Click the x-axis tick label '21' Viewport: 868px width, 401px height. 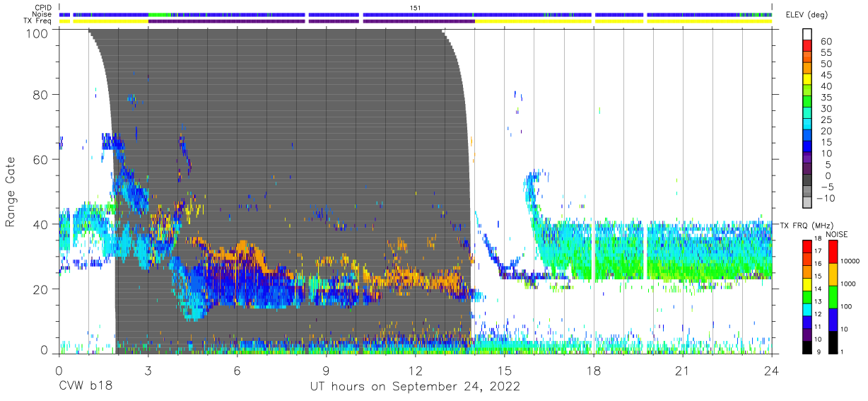coord(683,371)
